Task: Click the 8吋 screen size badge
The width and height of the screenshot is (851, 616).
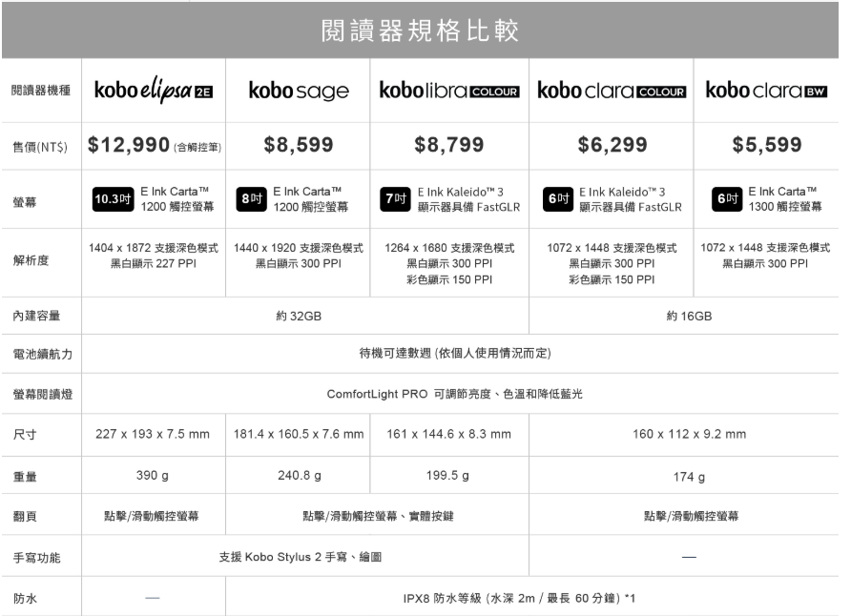Action: 251,199
